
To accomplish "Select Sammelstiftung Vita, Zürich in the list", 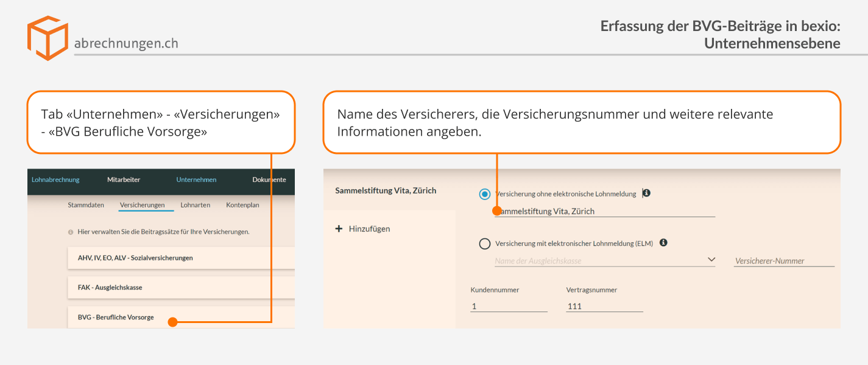I will [386, 190].
